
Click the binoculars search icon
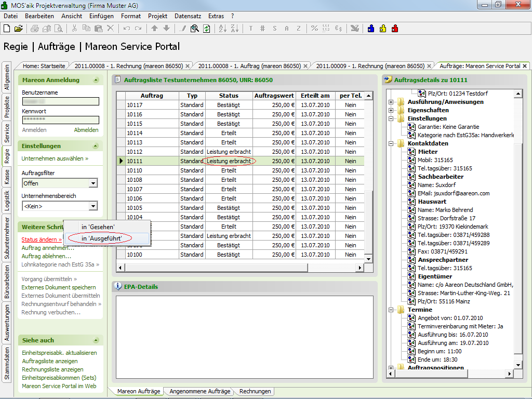[194, 29]
